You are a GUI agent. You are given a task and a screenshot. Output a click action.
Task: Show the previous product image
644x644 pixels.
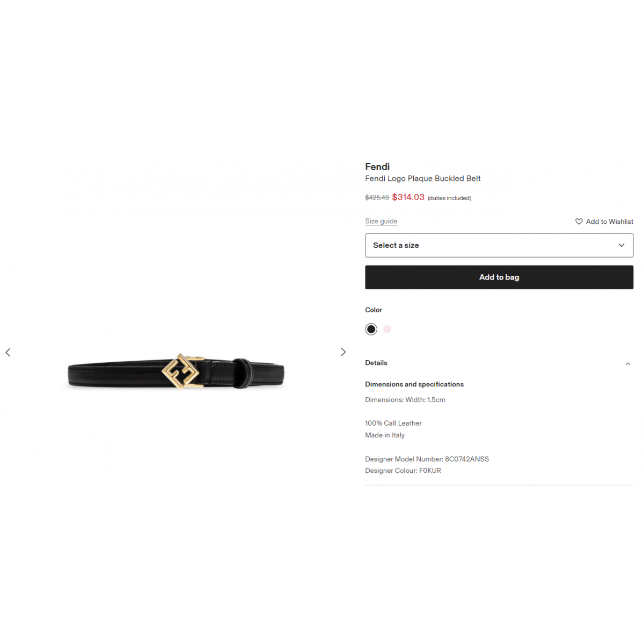click(x=8, y=352)
